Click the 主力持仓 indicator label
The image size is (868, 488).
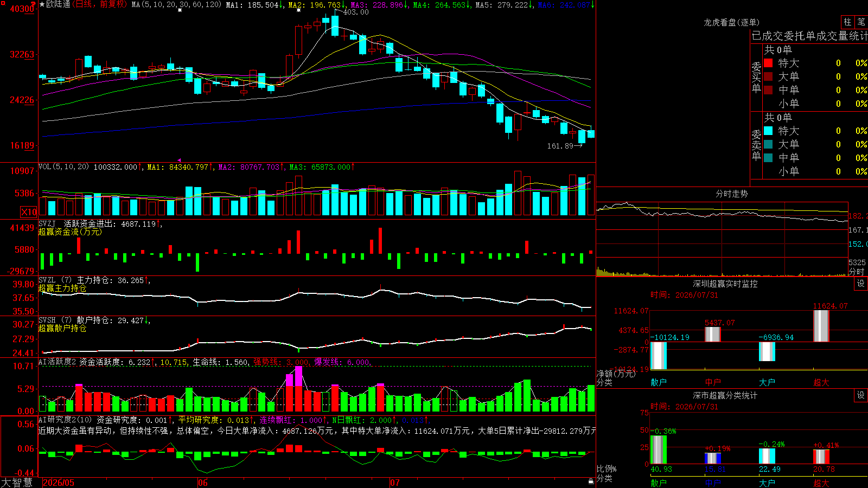click(94, 280)
